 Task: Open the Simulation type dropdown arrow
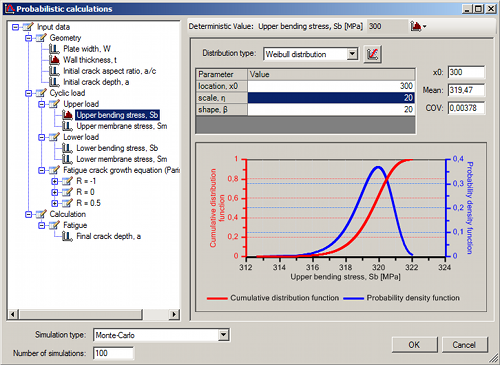click(x=223, y=335)
